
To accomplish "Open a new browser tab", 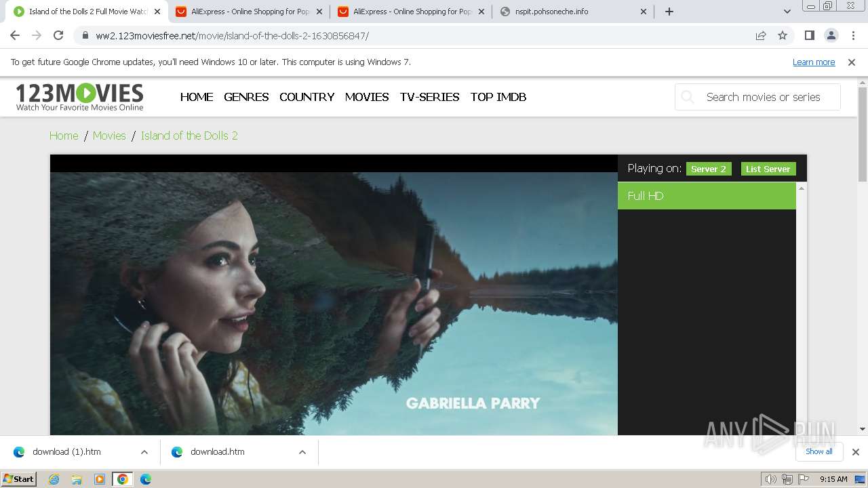I will click(669, 12).
